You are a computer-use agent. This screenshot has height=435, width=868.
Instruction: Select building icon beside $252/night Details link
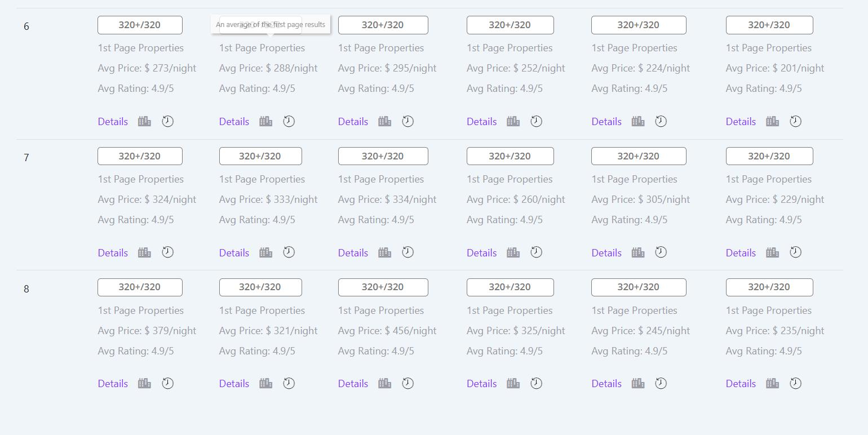click(513, 122)
